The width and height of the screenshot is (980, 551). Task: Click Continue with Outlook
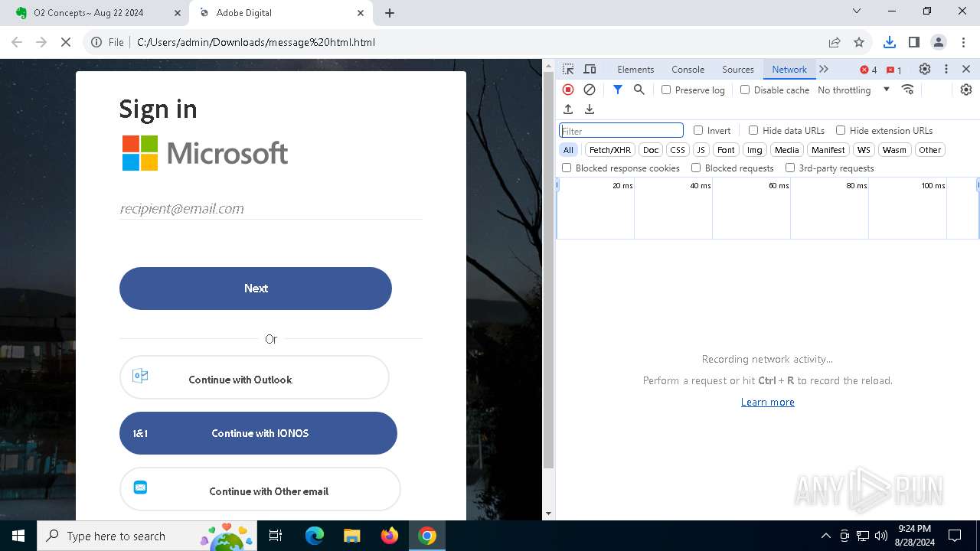tap(254, 377)
